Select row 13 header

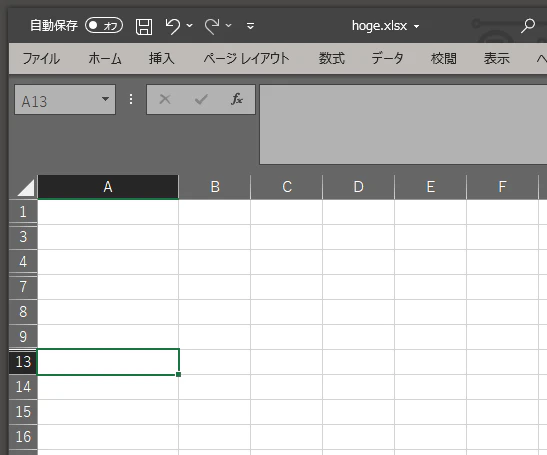point(23,362)
